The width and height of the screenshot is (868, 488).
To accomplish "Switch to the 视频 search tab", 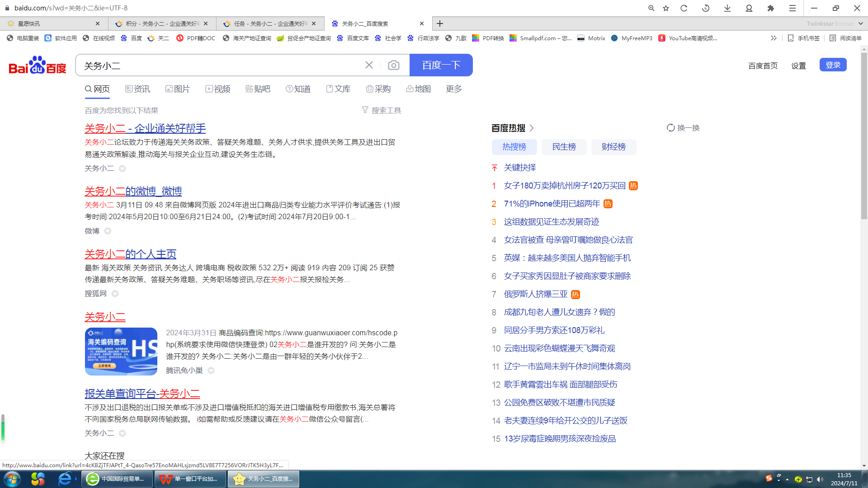I will 217,89.
